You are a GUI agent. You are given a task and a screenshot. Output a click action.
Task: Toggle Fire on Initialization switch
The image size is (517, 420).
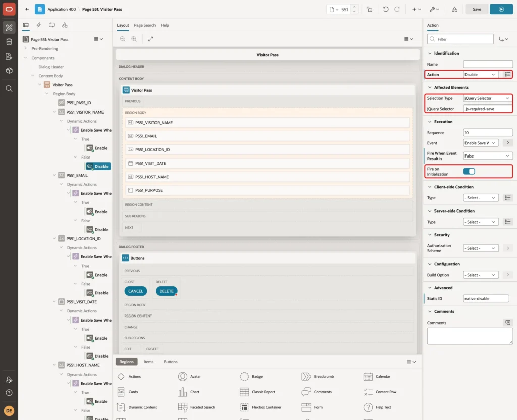click(x=469, y=171)
